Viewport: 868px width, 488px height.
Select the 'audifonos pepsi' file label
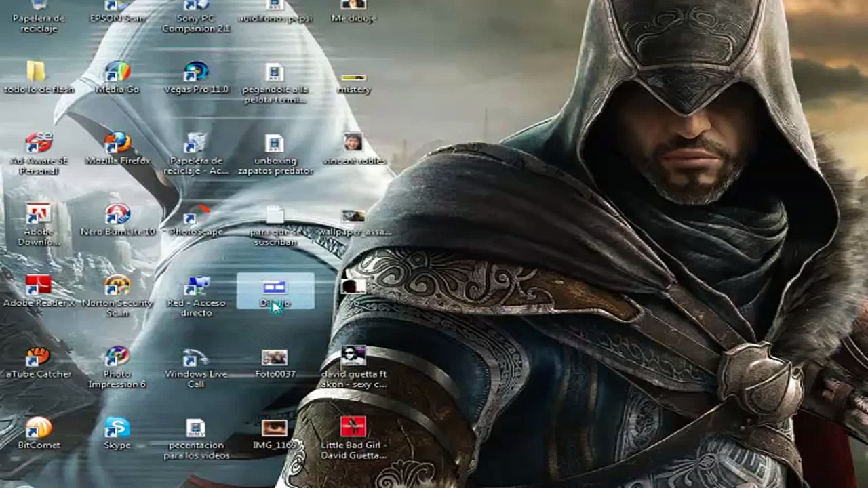tap(275, 18)
